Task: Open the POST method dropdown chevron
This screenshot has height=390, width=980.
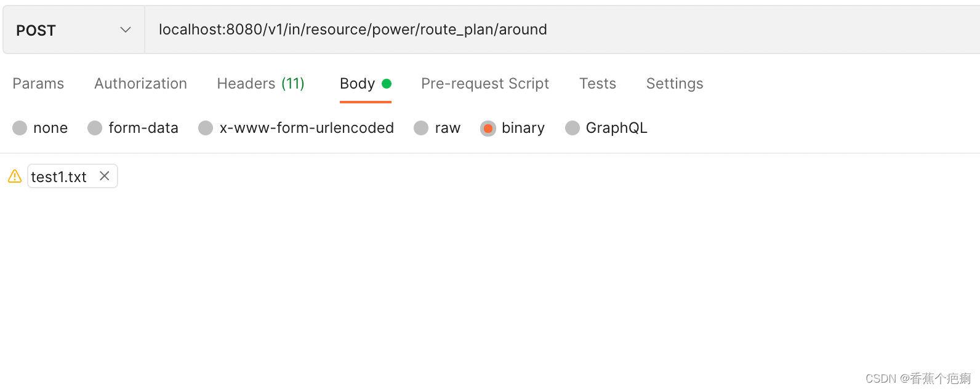Action: (x=126, y=30)
